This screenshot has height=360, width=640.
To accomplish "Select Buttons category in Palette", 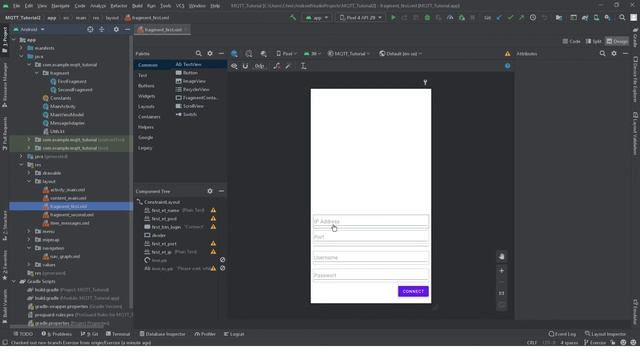I will pos(146,86).
